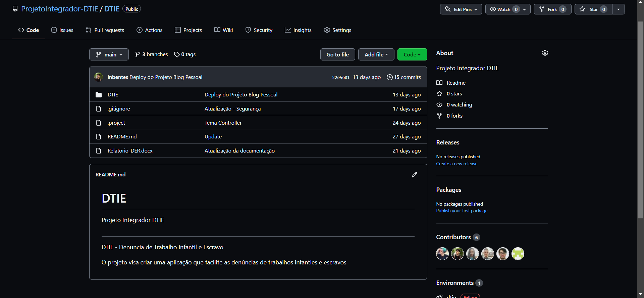Screen dimensions: 644x298
Task: Open the star lists dropdown arrow
Action: click(x=619, y=9)
